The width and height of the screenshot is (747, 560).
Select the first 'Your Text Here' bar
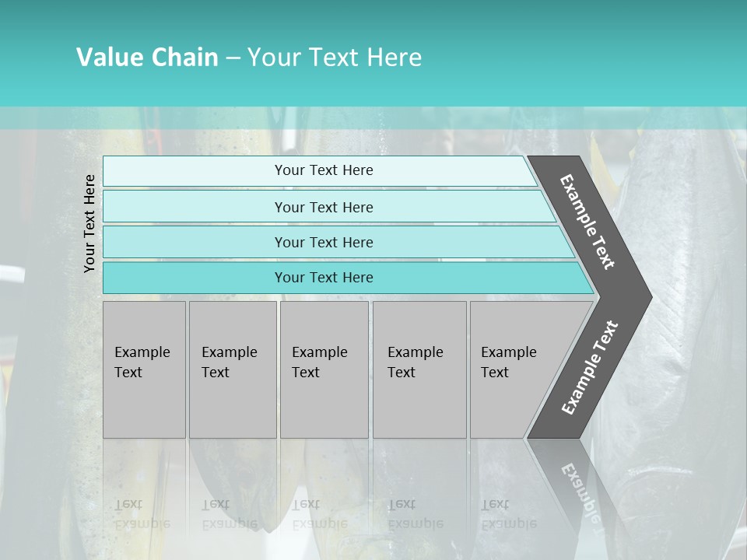(323, 170)
